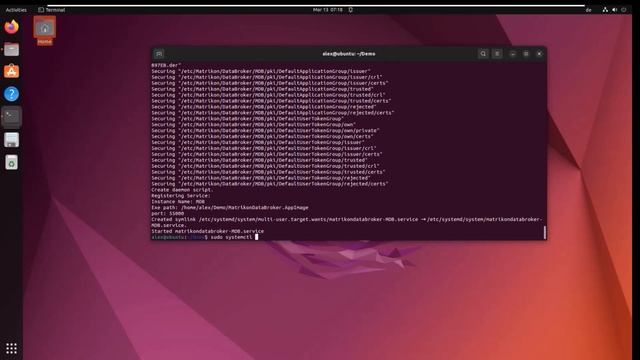
Task: Select the Terminal icon in dock
Action: point(11,117)
